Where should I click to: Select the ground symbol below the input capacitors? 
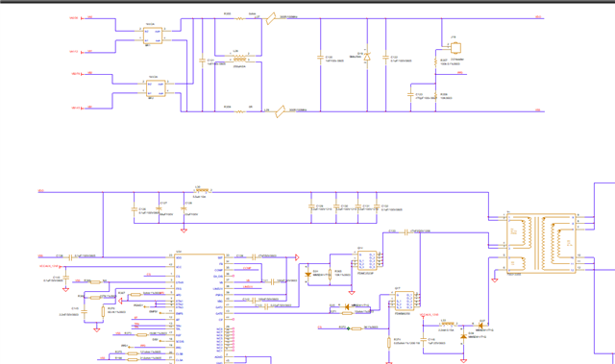184,231
